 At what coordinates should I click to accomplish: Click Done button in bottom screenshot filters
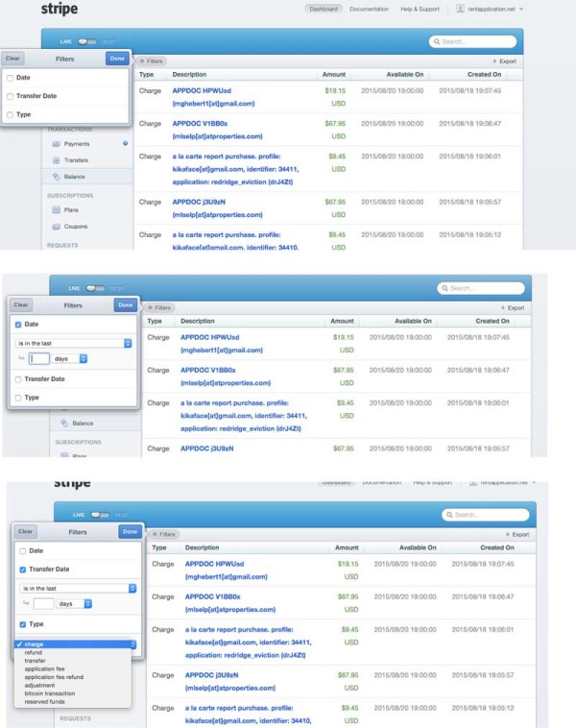[130, 532]
